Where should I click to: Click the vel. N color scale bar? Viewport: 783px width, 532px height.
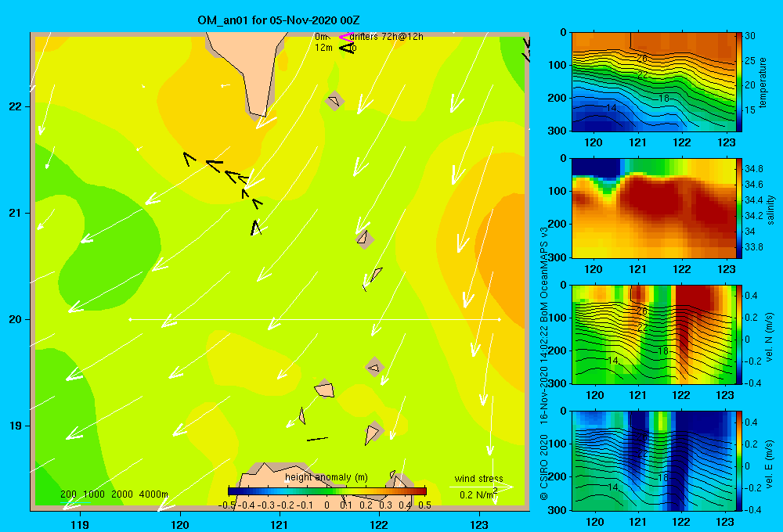click(x=738, y=334)
